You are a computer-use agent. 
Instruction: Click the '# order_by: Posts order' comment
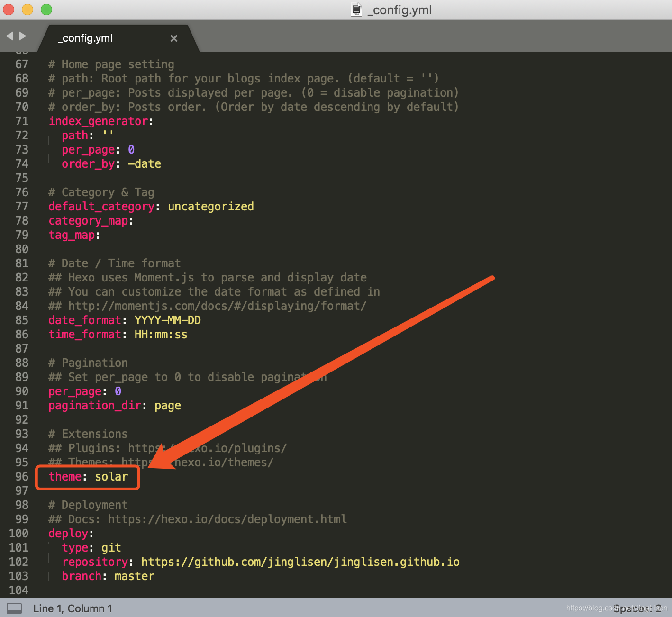(x=254, y=107)
